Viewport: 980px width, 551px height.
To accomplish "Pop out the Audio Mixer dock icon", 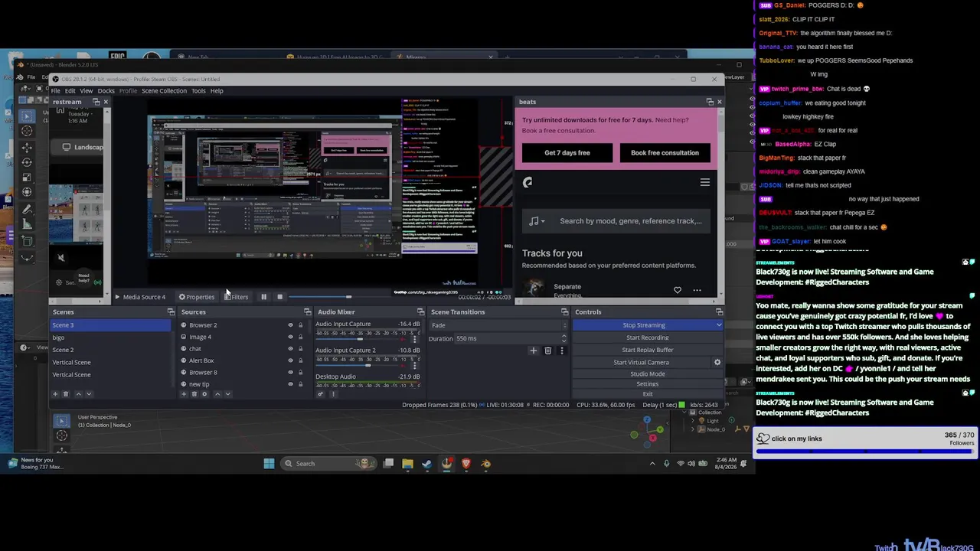I will (x=420, y=312).
